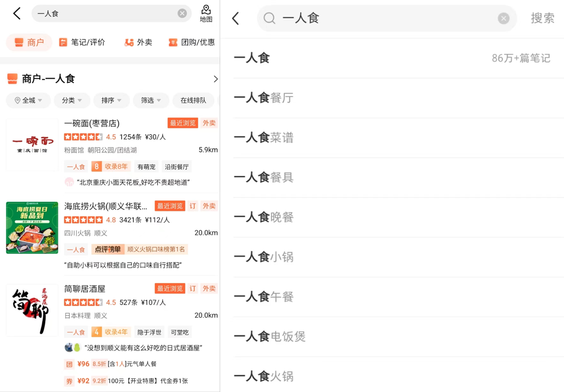Tap 订 reservation badge on 海底捞

pyautogui.click(x=193, y=206)
